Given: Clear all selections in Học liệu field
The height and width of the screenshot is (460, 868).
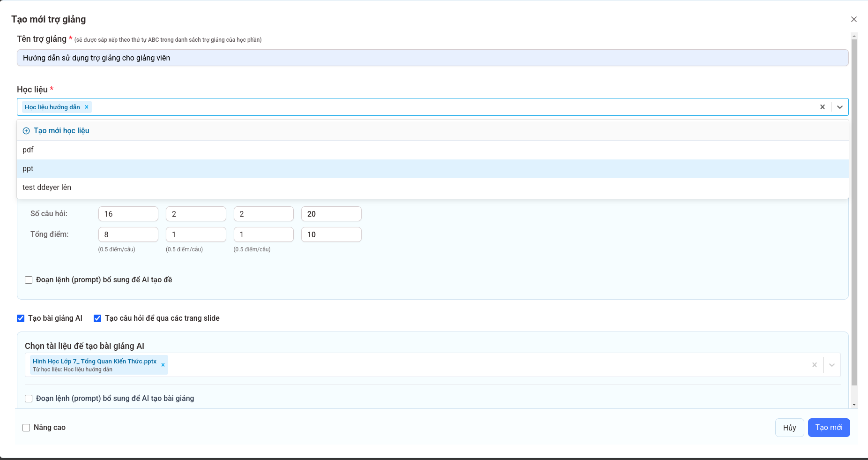Looking at the screenshot, I should coord(822,107).
